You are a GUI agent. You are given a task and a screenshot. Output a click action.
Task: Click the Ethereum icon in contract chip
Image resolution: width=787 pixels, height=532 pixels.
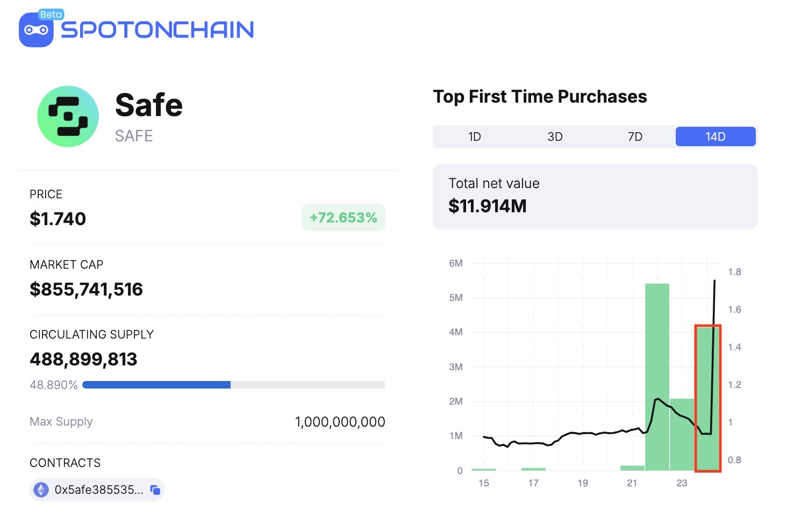tap(41, 490)
